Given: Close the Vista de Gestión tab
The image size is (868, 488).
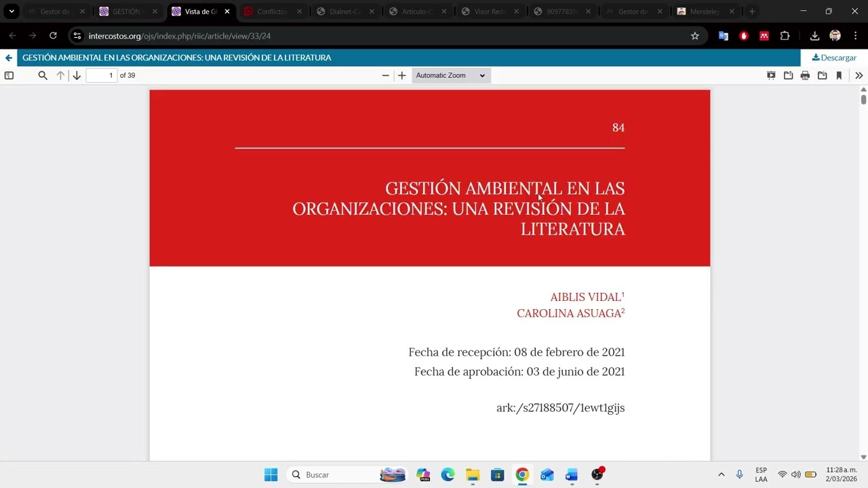Looking at the screenshot, I should [x=226, y=12].
